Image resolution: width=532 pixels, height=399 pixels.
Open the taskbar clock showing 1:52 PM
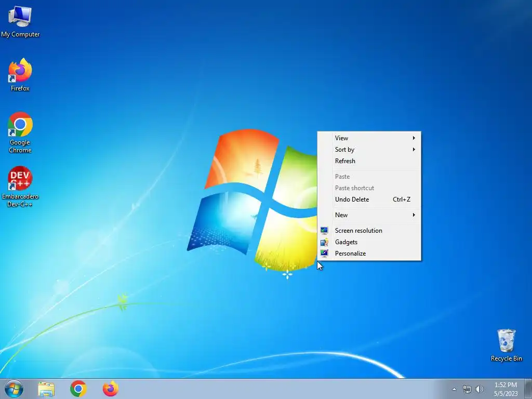coord(506,389)
